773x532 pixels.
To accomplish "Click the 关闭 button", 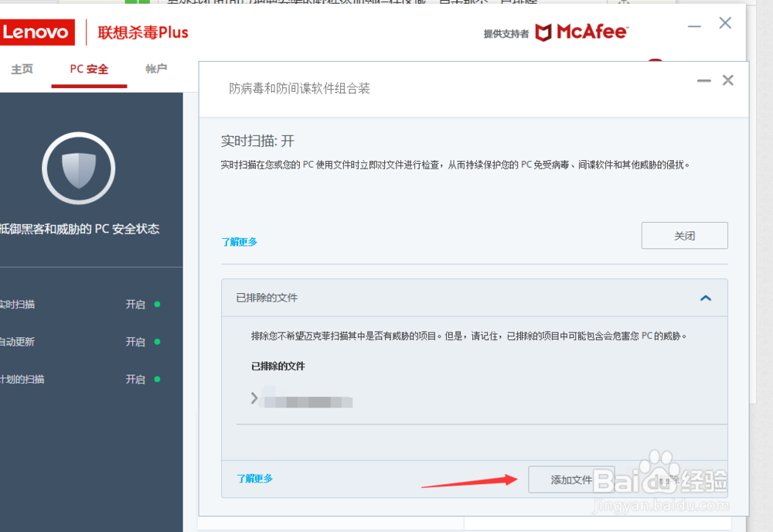I will tap(684, 235).
